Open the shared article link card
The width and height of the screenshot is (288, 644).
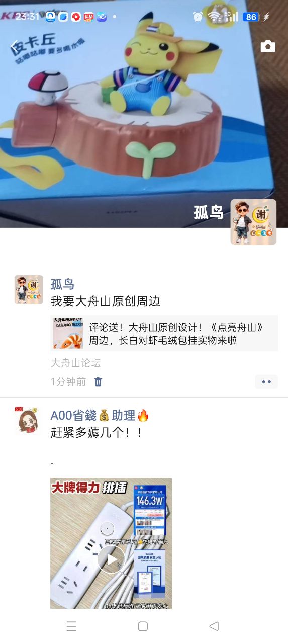click(x=164, y=334)
